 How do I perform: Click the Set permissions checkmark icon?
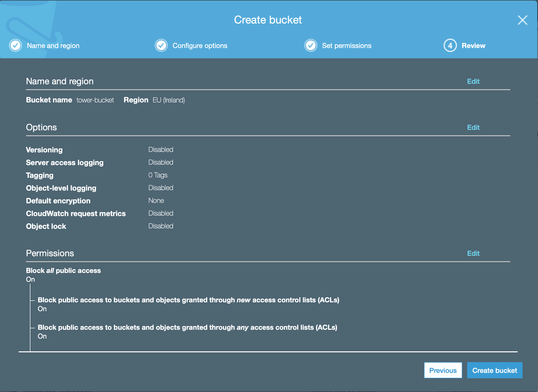(x=311, y=46)
